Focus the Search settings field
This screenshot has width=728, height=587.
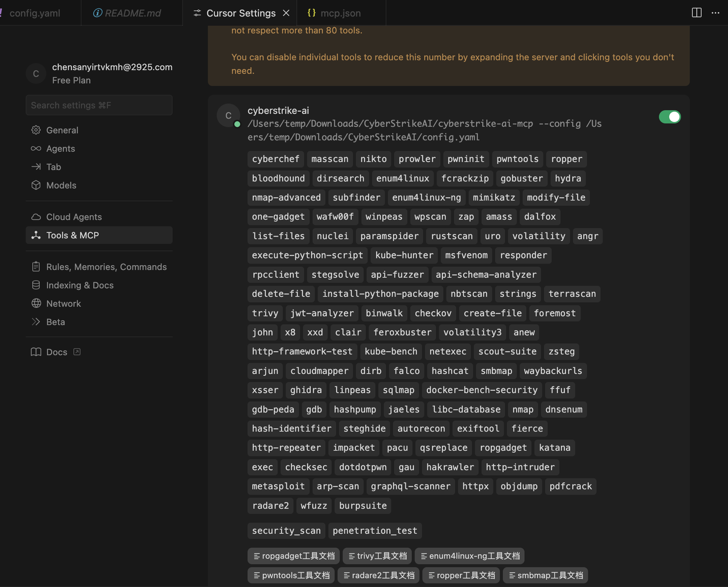click(x=99, y=105)
